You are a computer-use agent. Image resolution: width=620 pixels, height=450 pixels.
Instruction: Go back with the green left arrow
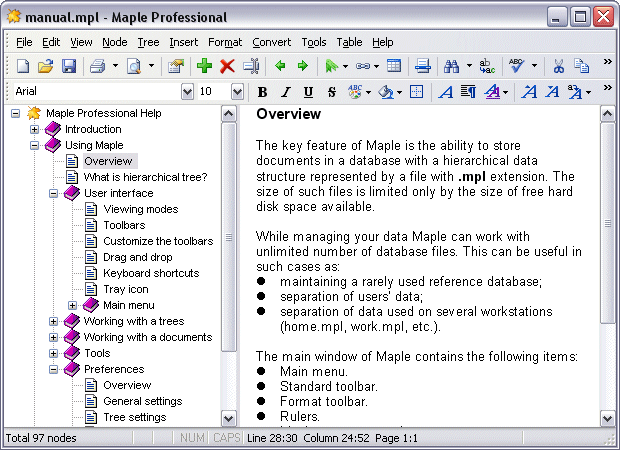280,66
